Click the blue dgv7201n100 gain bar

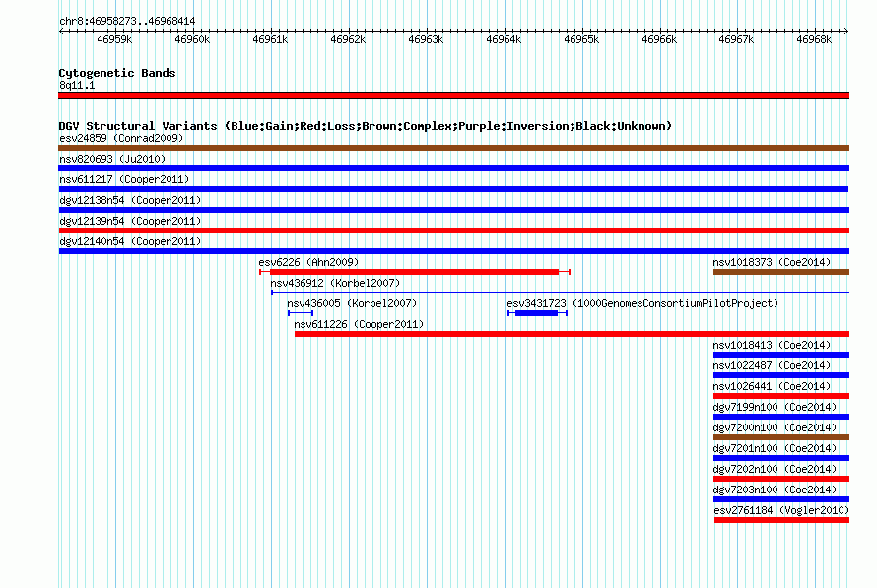781,458
